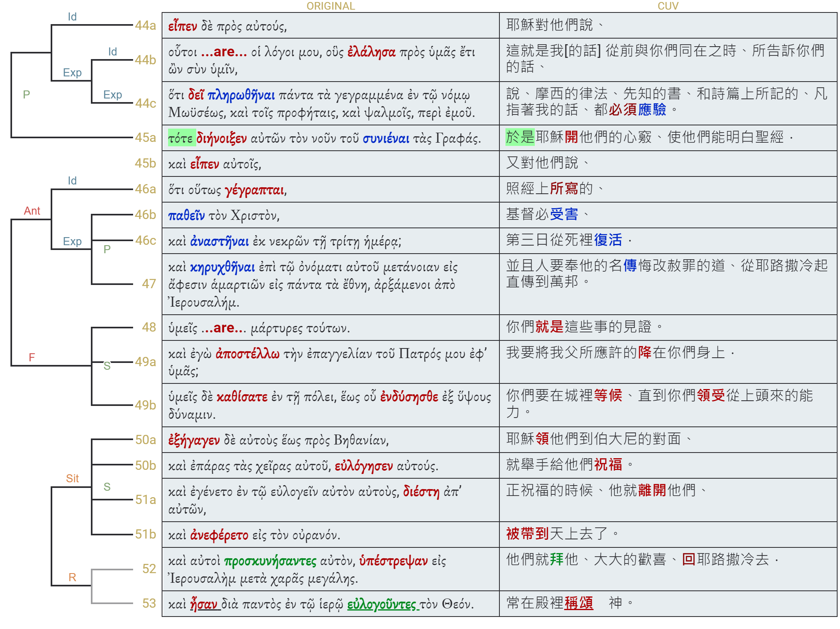Select verse label 44b
Viewport: 840px width, 629px height.
pos(145,60)
